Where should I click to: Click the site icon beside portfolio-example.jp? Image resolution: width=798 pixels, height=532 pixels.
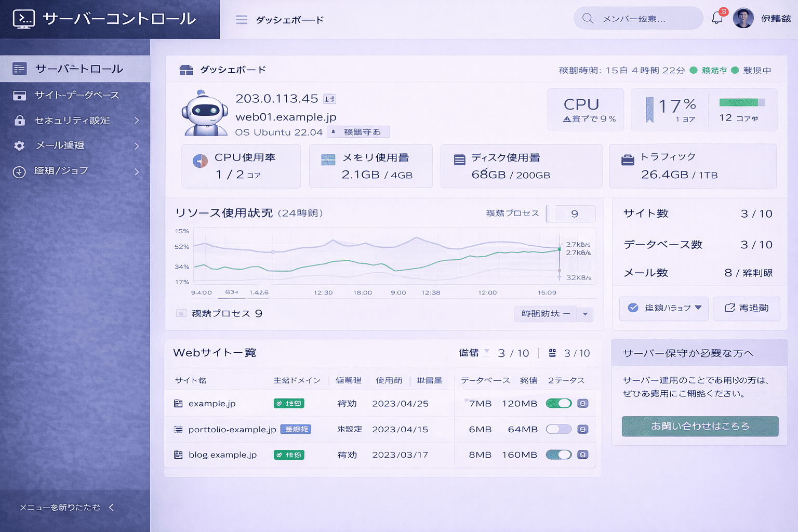178,430
